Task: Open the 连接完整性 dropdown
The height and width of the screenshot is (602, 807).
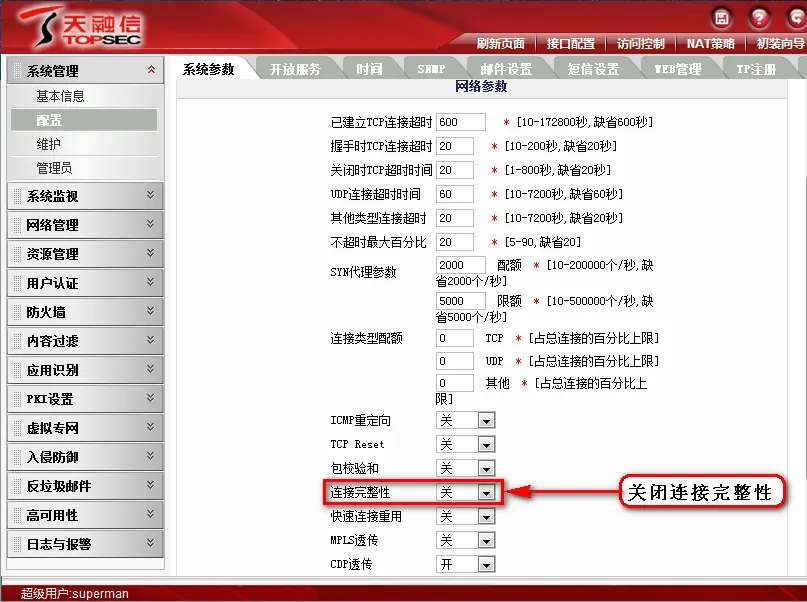Action: [x=465, y=492]
